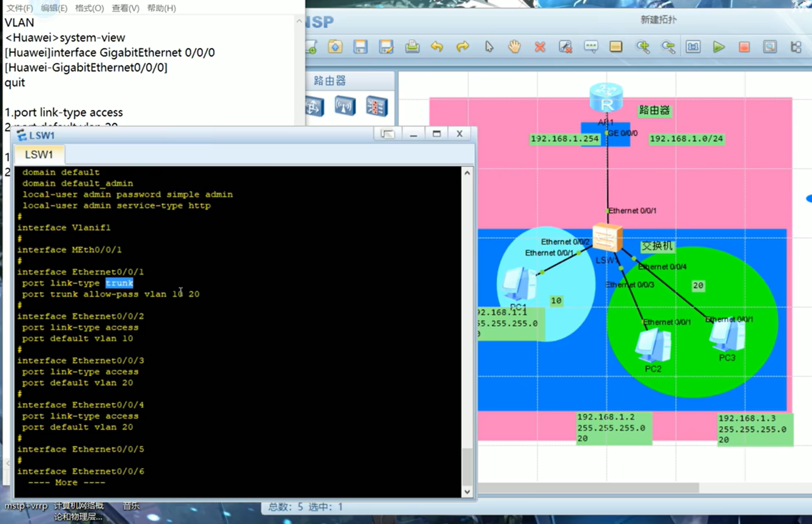Click 'interface Vlanif1' terminal line

tap(64, 228)
